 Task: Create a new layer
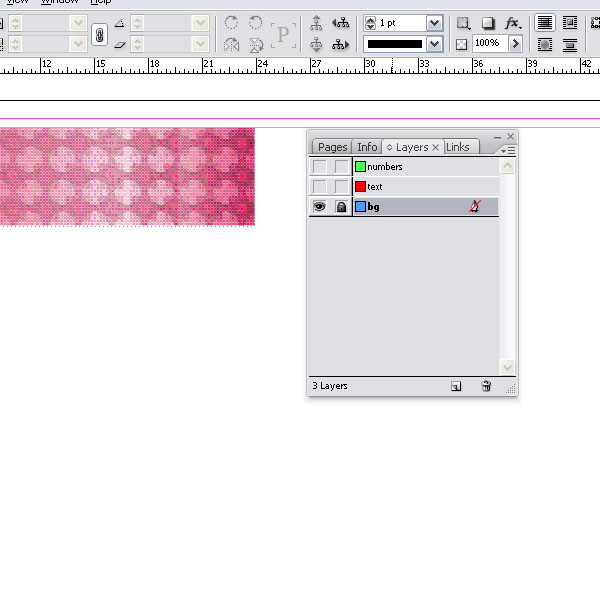point(456,386)
